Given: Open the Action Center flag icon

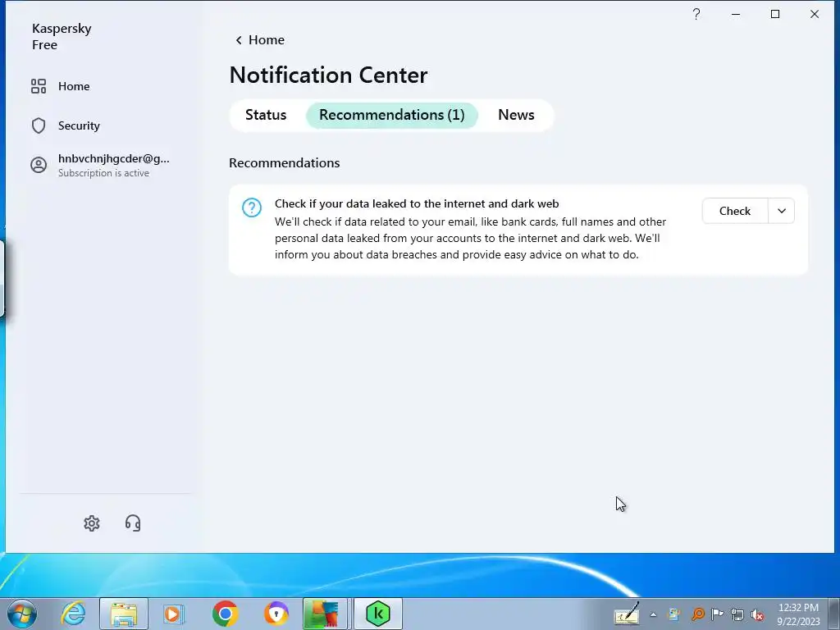Looking at the screenshot, I should pyautogui.click(x=717, y=614).
